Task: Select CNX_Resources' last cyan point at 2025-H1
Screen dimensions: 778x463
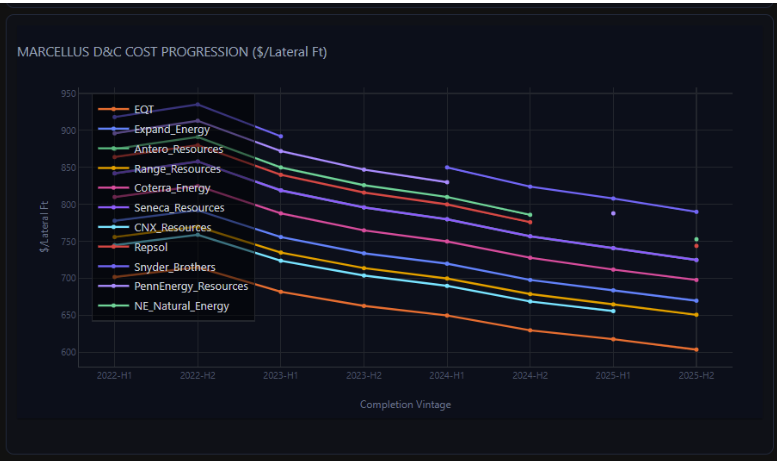Action: click(613, 311)
